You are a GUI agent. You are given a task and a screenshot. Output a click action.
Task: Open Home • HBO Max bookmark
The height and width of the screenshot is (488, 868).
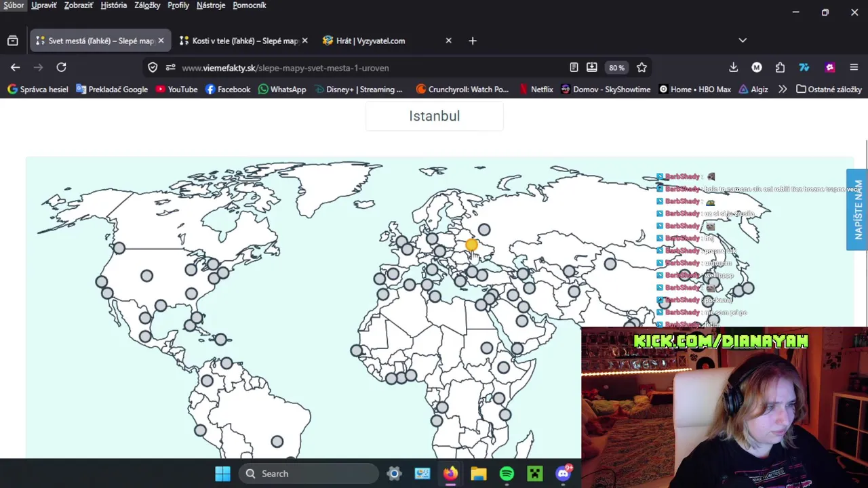coord(695,89)
